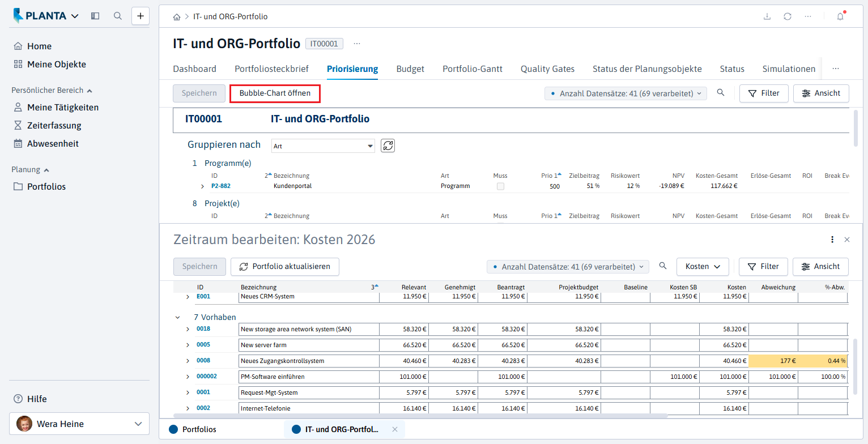Click the plus add button
868x444 pixels.
(x=141, y=16)
